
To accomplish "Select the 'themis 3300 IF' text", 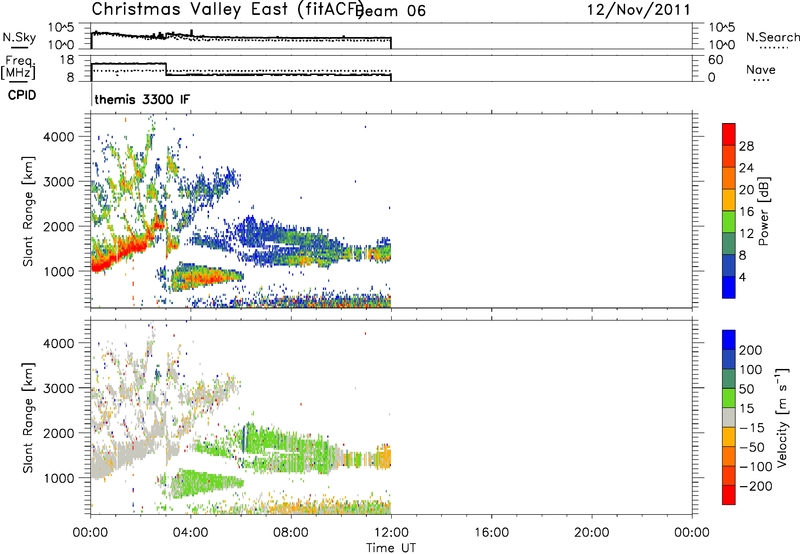I will click(142, 99).
